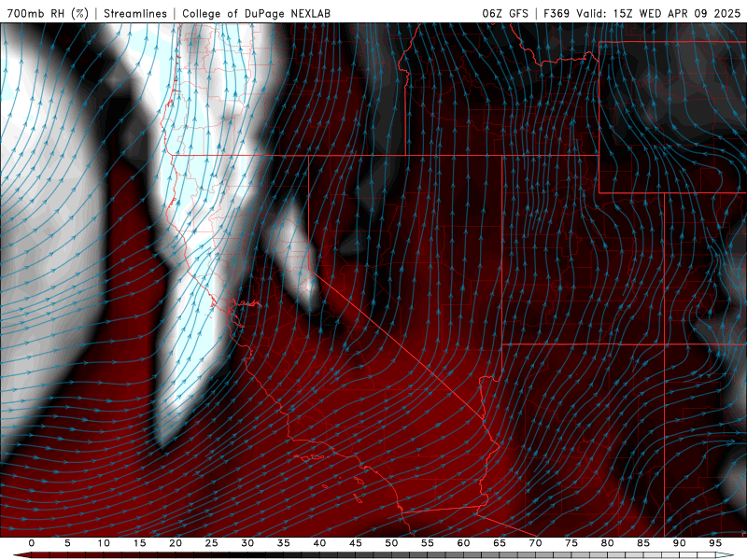
Task: Click the colorbar label "95"
Action: point(715,543)
